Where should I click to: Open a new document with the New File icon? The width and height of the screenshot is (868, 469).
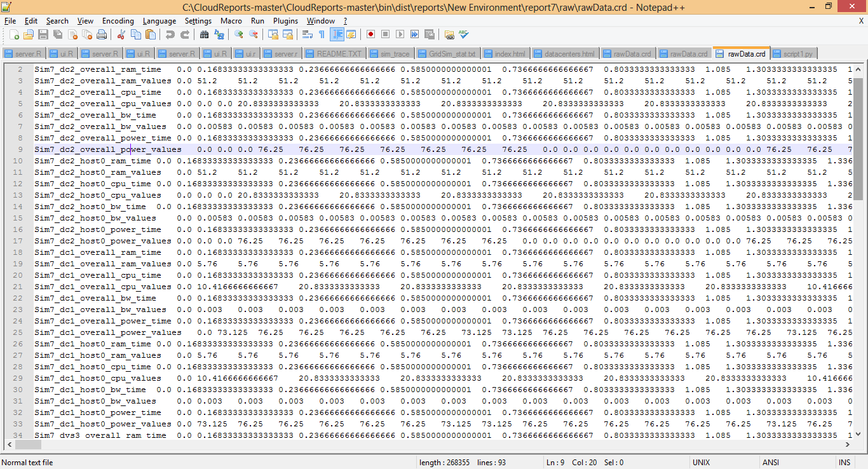15,34
